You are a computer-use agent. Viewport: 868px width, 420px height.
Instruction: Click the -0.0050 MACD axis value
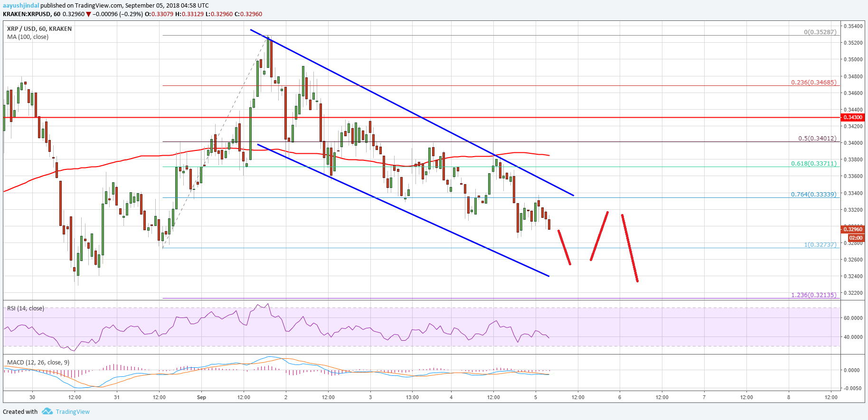(851, 388)
